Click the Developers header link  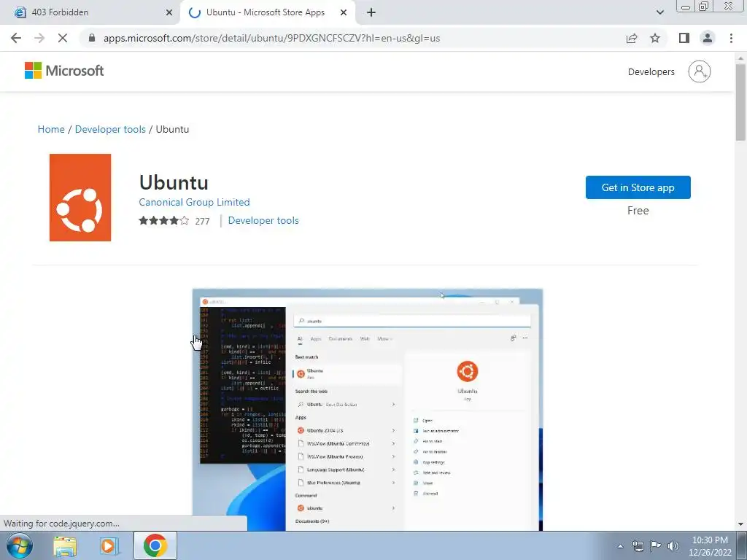coord(651,72)
